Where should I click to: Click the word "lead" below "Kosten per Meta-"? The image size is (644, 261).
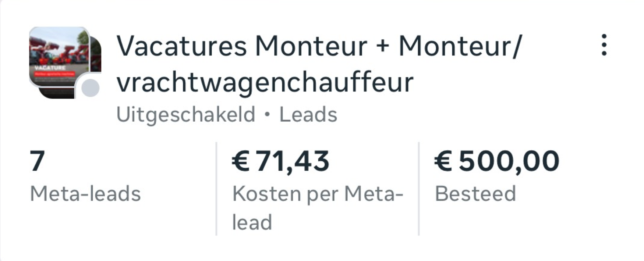coord(252,222)
